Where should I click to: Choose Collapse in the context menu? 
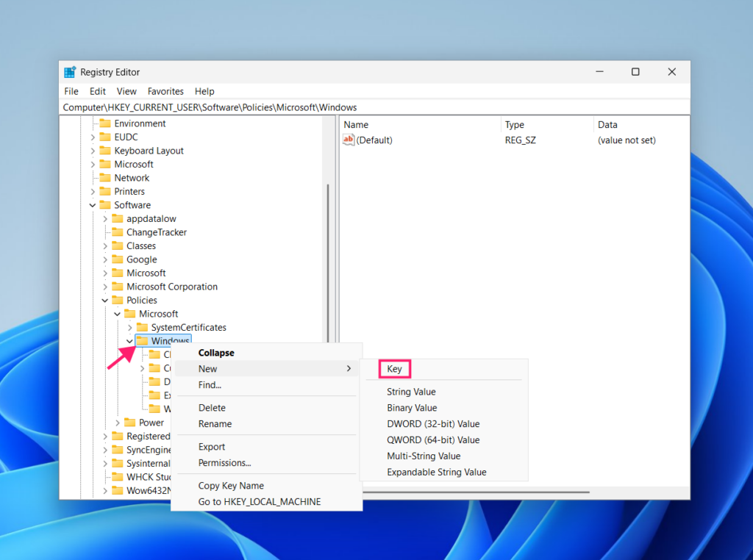tap(266, 353)
